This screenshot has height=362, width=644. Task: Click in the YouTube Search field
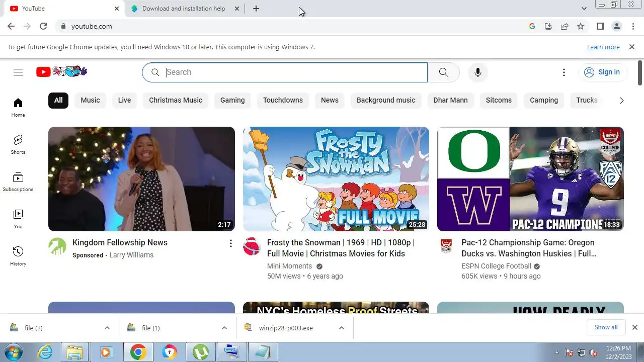tap(285, 72)
